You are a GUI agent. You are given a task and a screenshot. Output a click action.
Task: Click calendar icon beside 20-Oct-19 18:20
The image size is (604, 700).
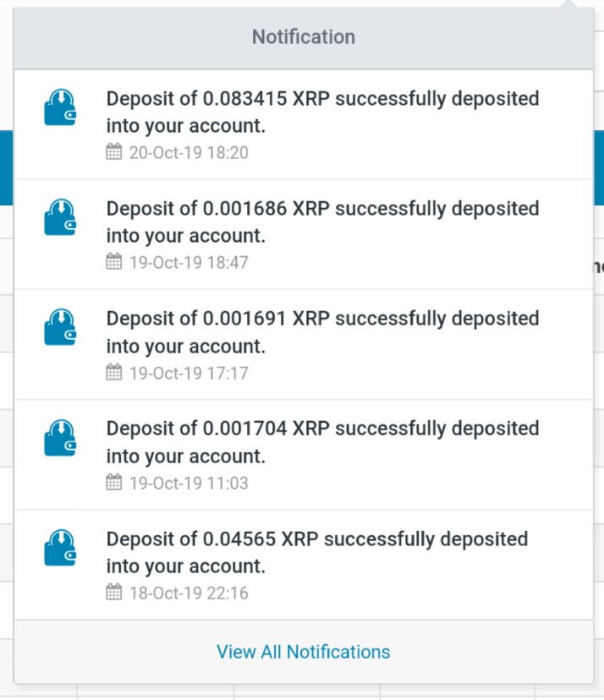click(114, 152)
